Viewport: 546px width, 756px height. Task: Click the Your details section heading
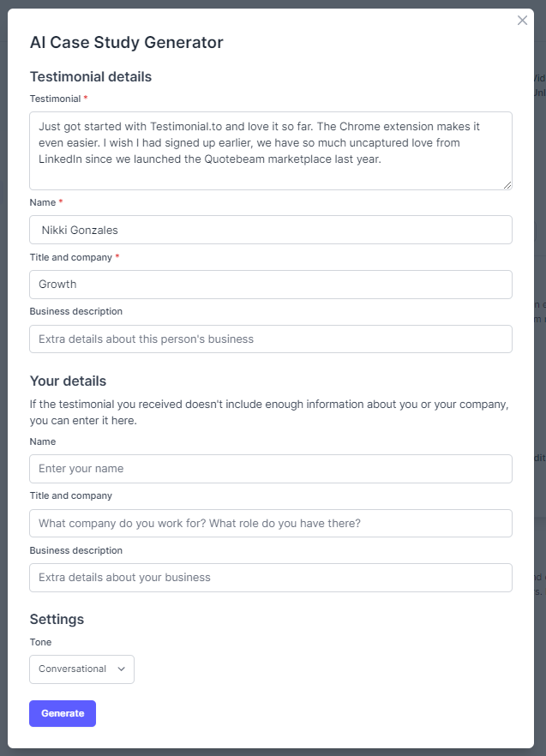coord(68,381)
